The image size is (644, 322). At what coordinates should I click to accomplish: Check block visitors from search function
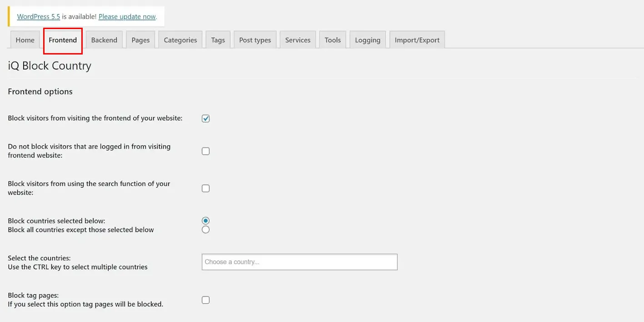click(x=205, y=188)
